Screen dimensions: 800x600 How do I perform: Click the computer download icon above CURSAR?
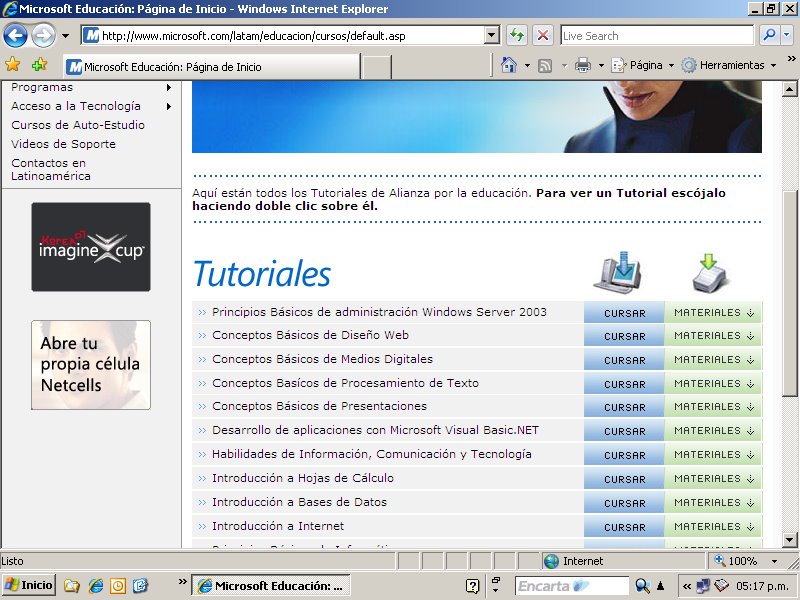617,272
